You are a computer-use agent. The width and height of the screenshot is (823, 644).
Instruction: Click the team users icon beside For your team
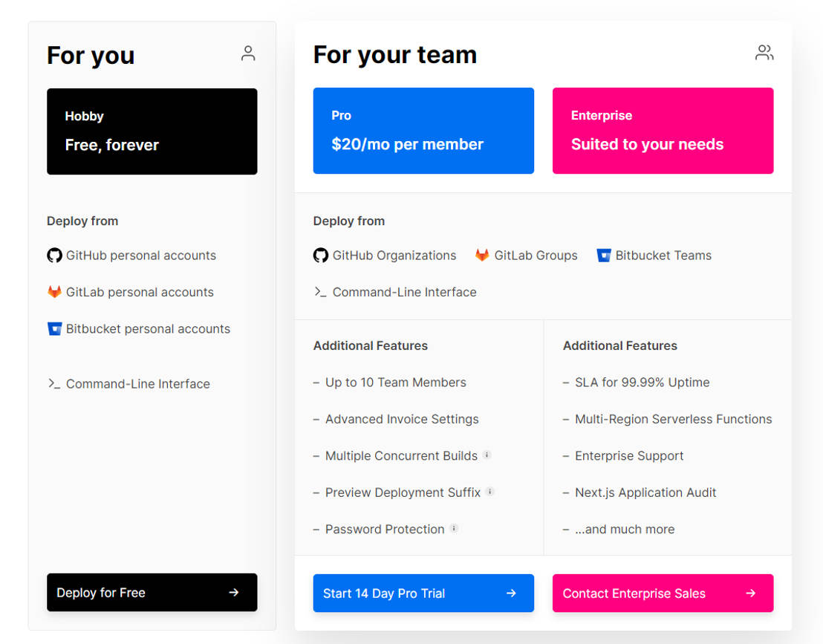[x=764, y=53]
